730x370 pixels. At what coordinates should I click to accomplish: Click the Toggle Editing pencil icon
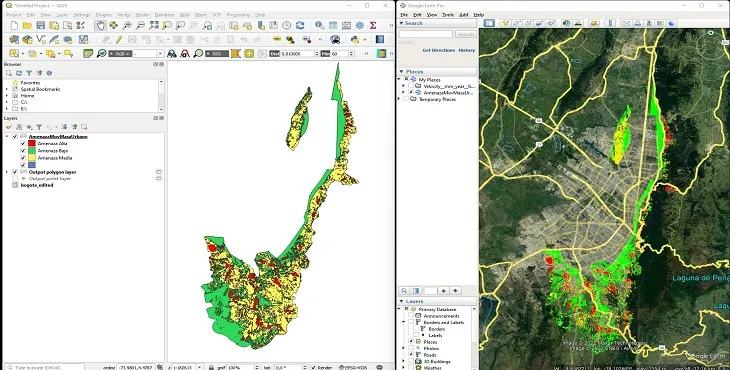[119, 40]
